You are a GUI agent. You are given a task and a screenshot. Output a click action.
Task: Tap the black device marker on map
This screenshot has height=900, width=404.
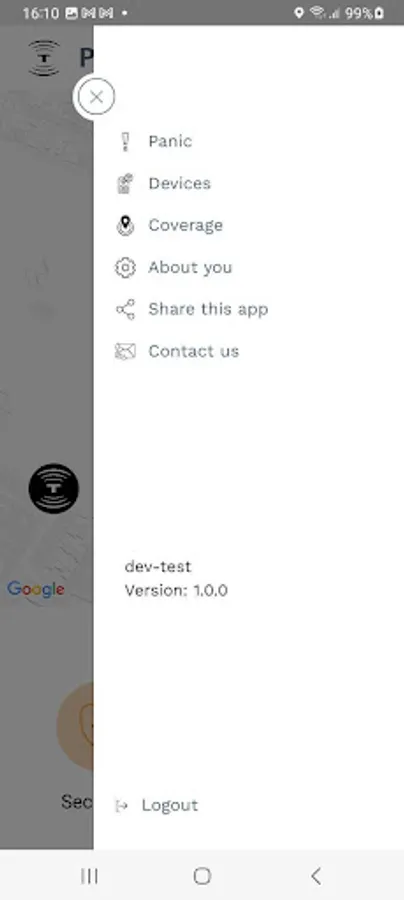[x=54, y=488]
